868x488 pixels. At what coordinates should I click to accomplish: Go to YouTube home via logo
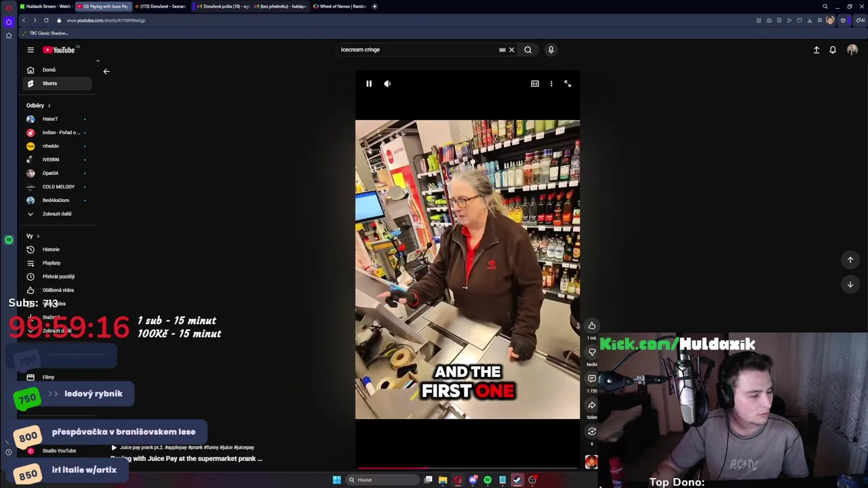click(60, 49)
